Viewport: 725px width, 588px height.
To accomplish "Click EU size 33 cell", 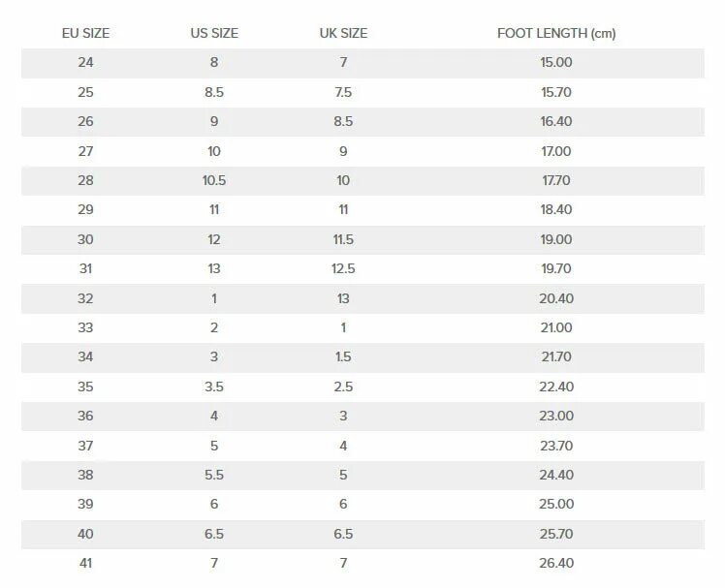I will [85, 327].
